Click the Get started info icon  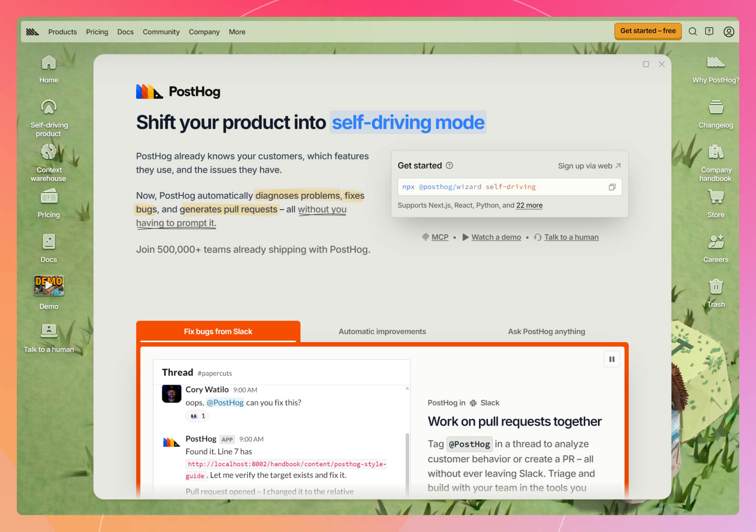click(449, 166)
